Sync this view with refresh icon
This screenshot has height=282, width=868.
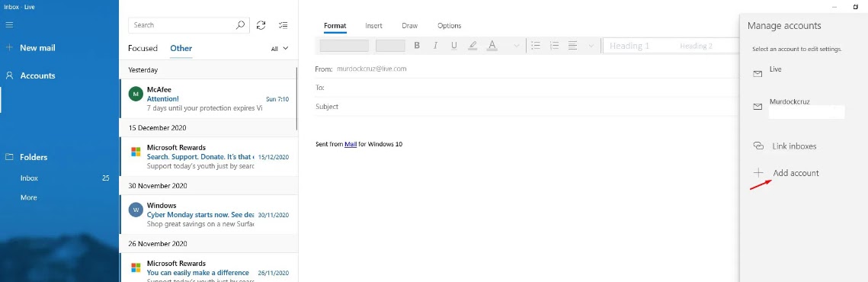tap(261, 25)
